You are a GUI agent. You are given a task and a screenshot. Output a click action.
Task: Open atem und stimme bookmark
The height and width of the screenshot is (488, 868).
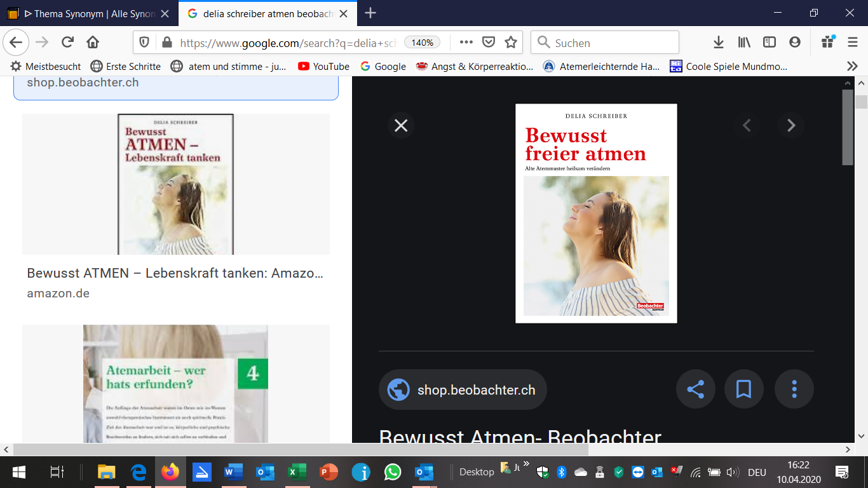click(229, 66)
